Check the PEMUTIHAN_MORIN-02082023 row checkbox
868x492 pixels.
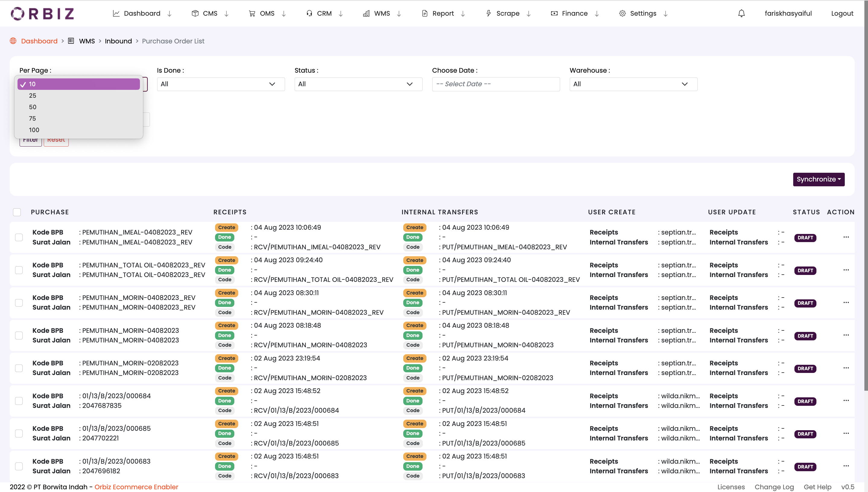tap(19, 368)
